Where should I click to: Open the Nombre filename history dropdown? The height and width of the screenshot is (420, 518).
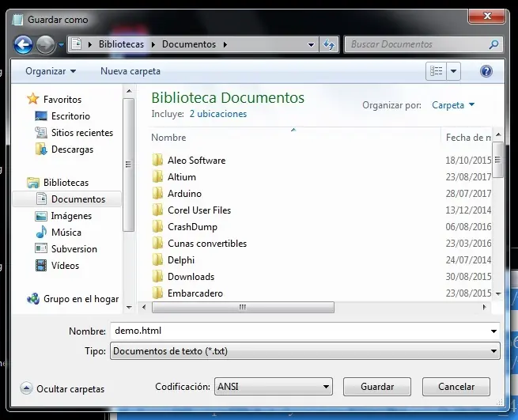[x=493, y=331]
